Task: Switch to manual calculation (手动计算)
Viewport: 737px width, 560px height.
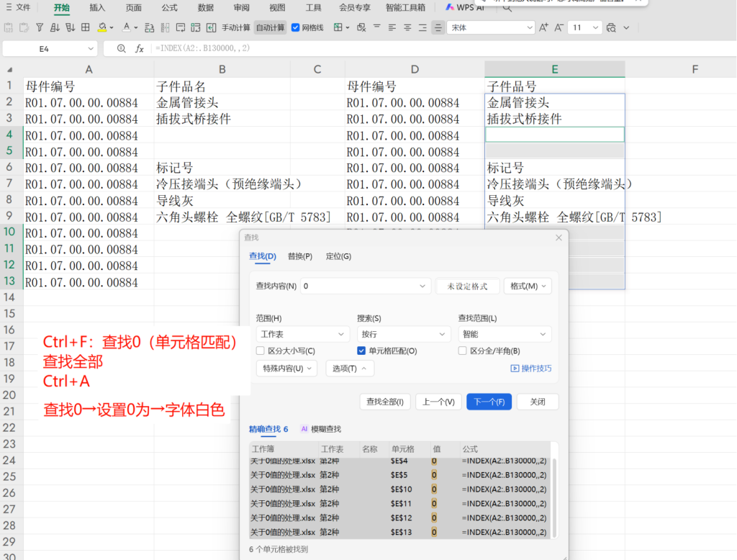Action: pyautogui.click(x=236, y=28)
